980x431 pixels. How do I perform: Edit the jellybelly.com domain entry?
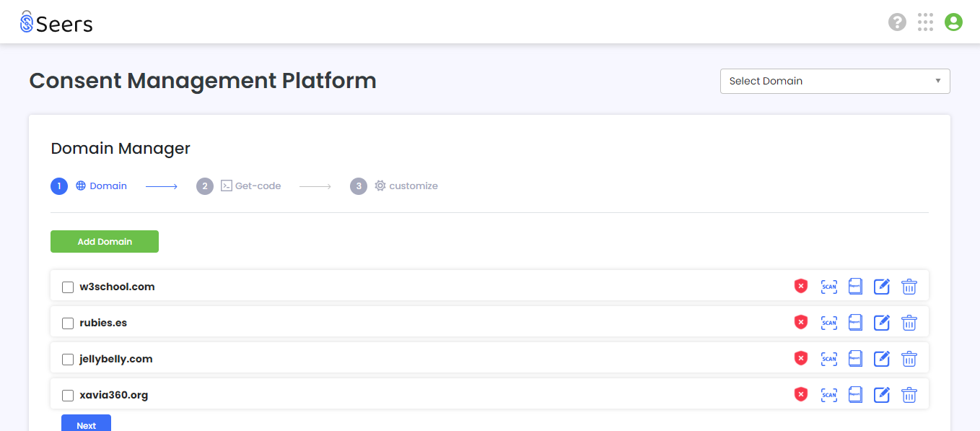pos(882,359)
